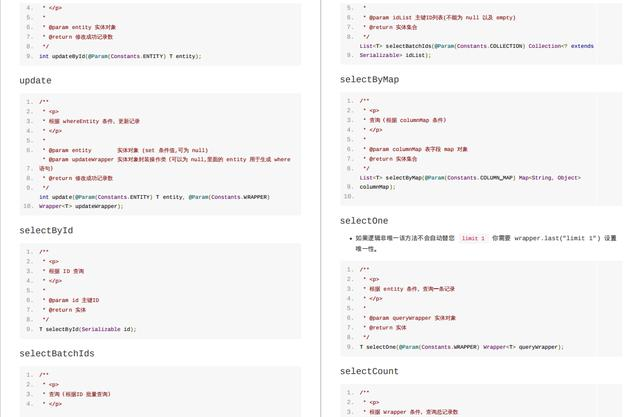Click the 'update' section heading
Image resolution: width=640 pixels, height=417 pixels.
pyautogui.click(x=36, y=81)
